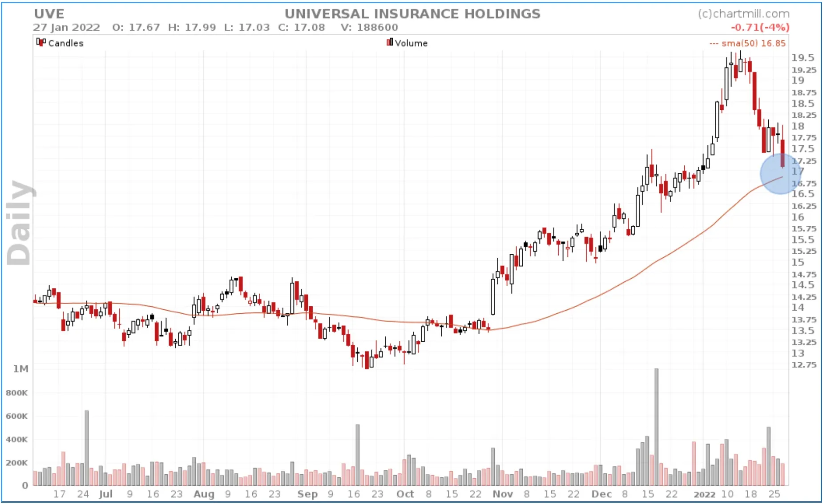
Task: Click the (c)chartmill.com credit text
Action: pyautogui.click(x=743, y=14)
